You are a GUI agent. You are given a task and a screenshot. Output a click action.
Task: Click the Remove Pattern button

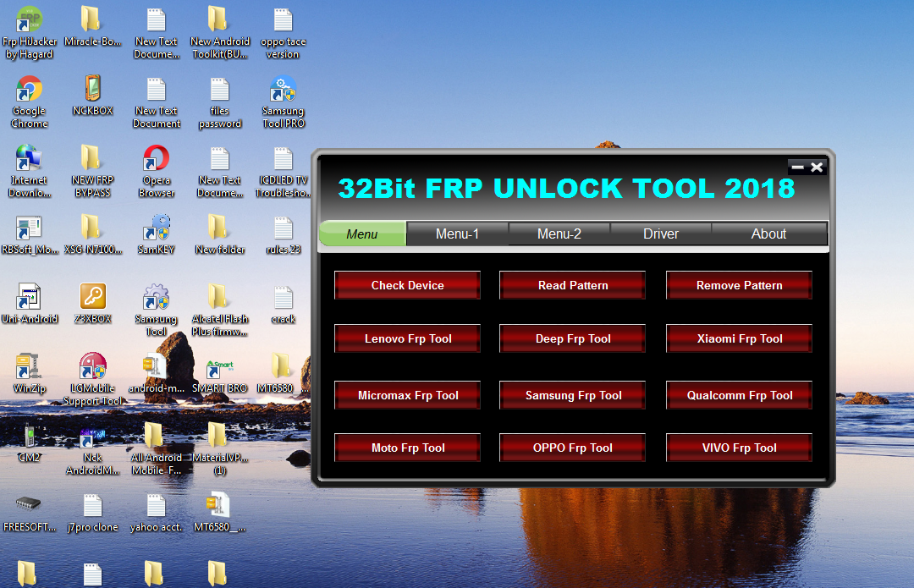coord(739,285)
